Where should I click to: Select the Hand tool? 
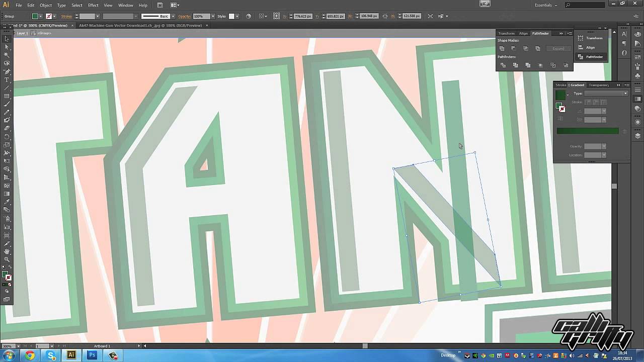coord(7,251)
